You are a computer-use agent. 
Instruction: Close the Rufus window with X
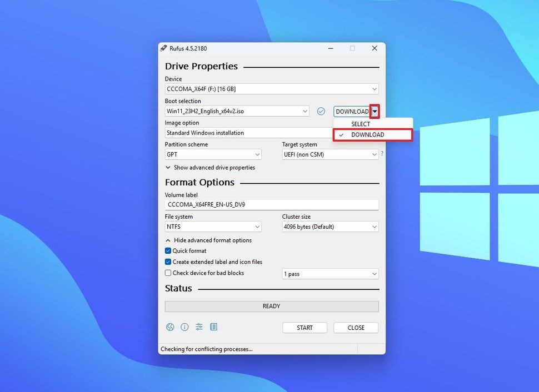tap(375, 48)
